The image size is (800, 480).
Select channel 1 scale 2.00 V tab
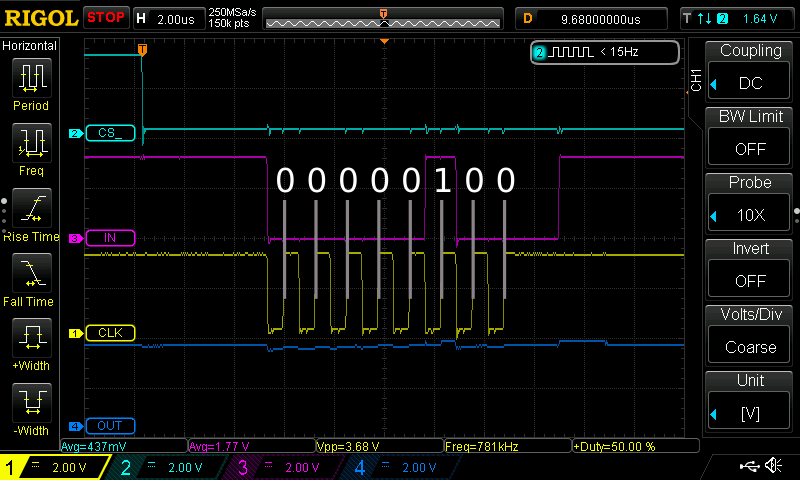click(55, 467)
